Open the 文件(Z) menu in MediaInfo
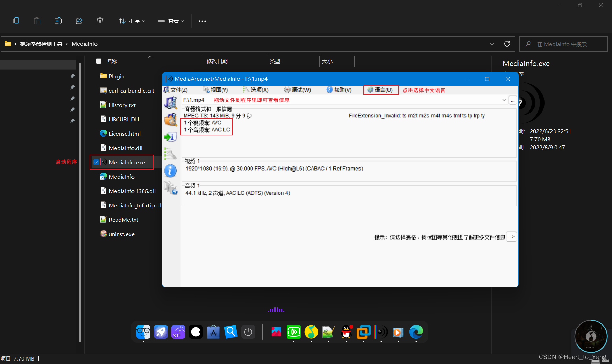Viewport: 612px width, 364px height. click(x=176, y=90)
